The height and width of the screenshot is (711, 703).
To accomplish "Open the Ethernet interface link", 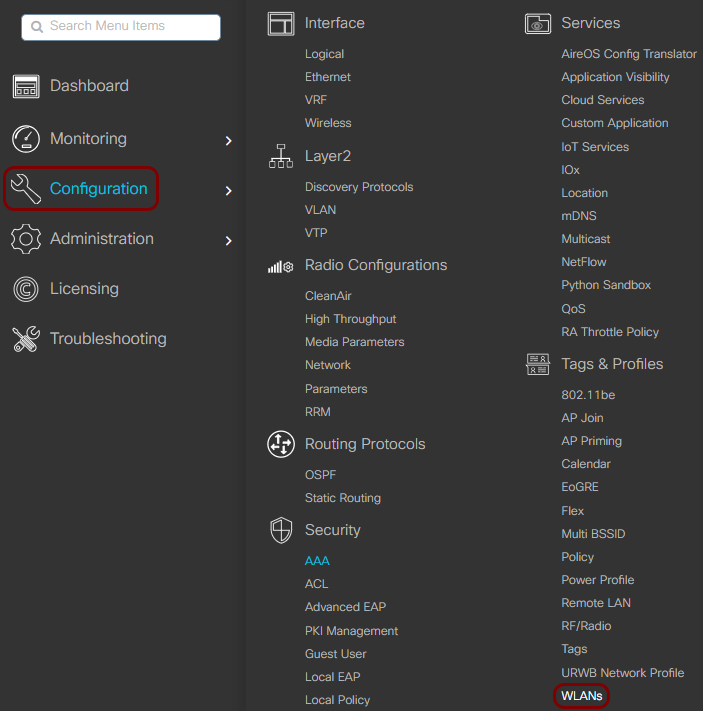I will coord(327,77).
